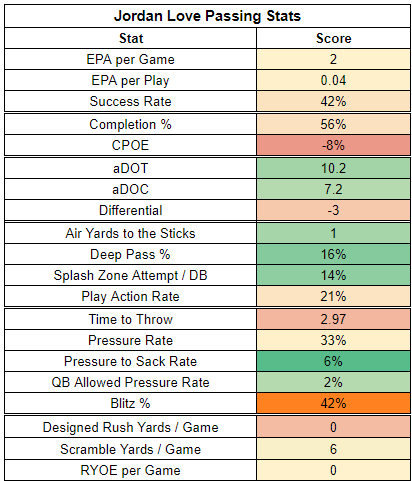Select the Differential -3 score cell

[x=333, y=210]
